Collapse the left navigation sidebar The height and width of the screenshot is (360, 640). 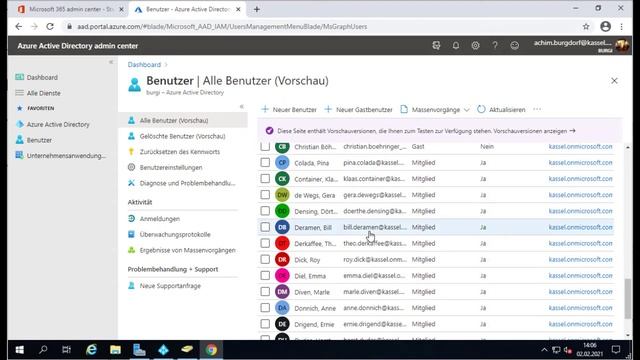tap(111, 62)
